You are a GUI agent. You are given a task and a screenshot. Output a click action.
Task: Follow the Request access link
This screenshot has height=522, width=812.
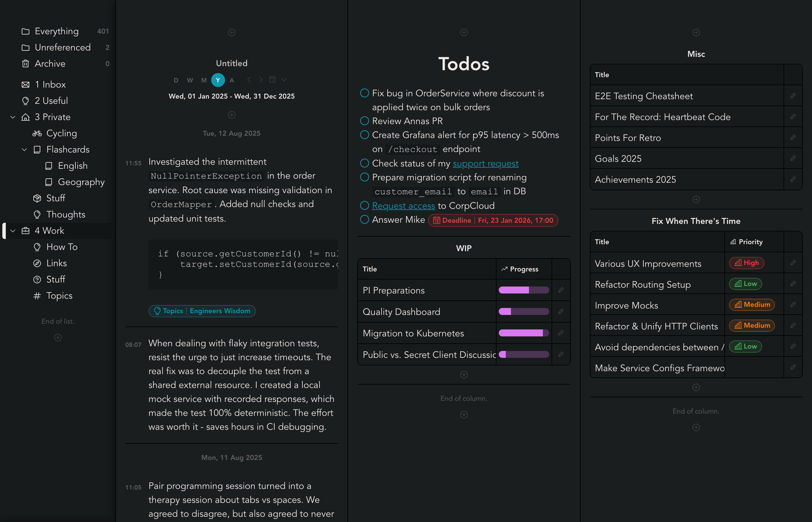click(403, 206)
